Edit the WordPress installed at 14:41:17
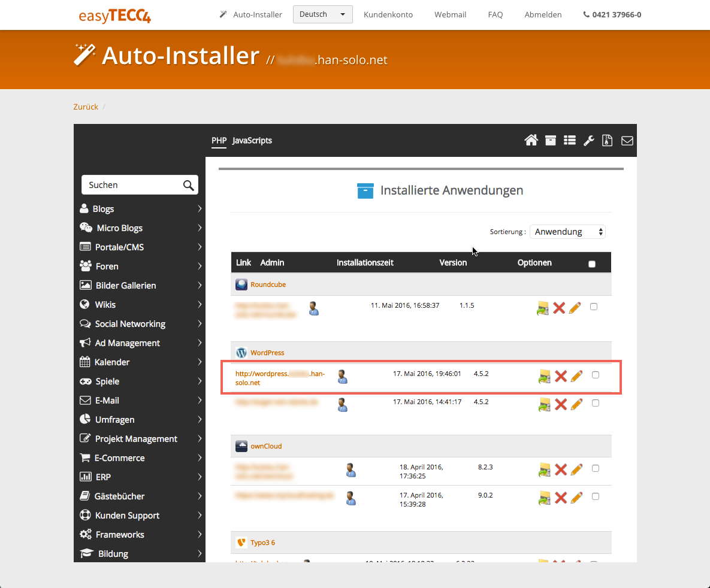 [x=577, y=404]
